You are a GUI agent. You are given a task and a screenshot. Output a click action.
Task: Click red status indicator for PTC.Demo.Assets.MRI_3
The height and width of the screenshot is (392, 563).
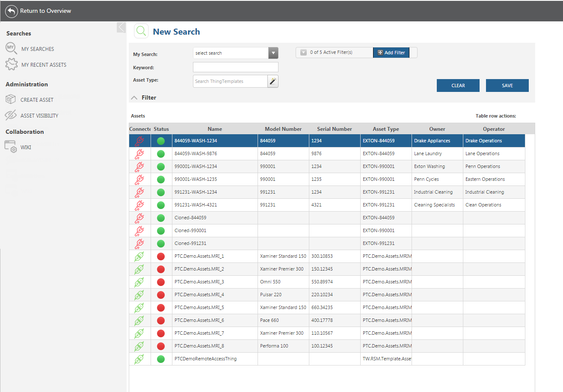(x=161, y=282)
